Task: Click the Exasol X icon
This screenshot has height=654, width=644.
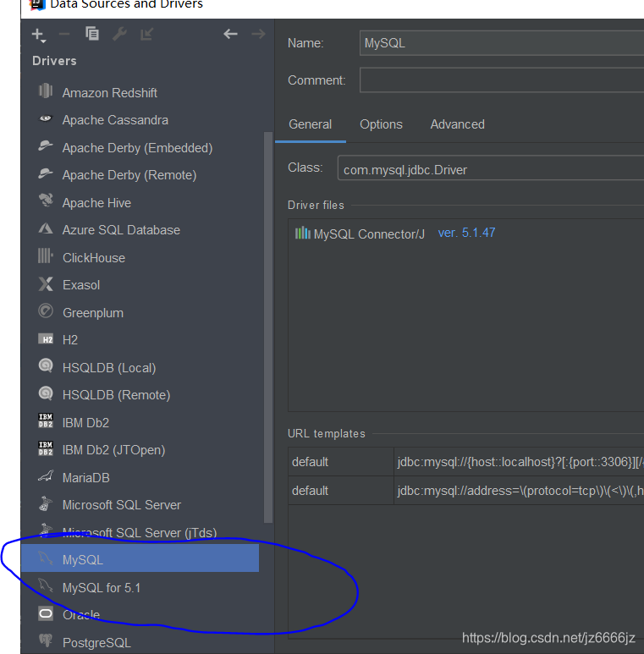Action: click(x=46, y=283)
